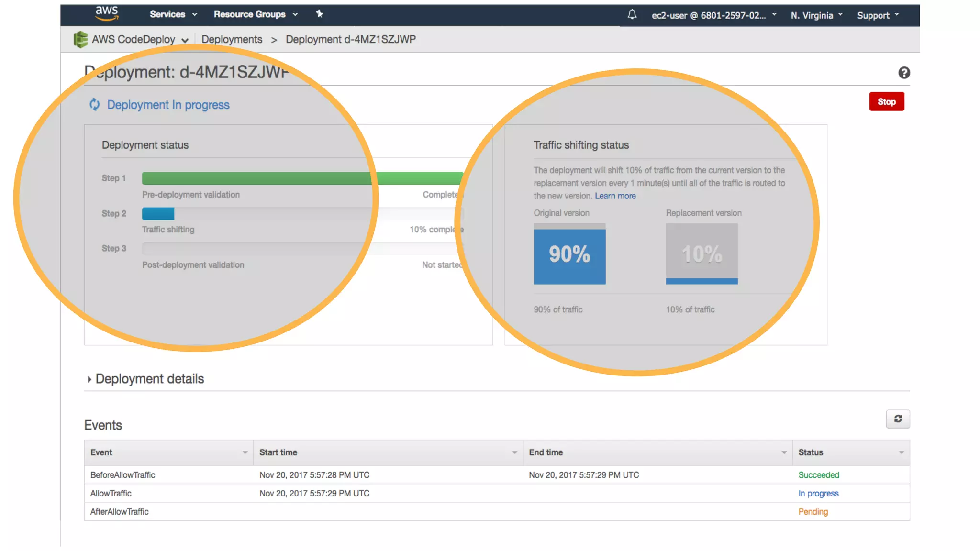Refresh the Events table
980x551 pixels.
(898, 419)
